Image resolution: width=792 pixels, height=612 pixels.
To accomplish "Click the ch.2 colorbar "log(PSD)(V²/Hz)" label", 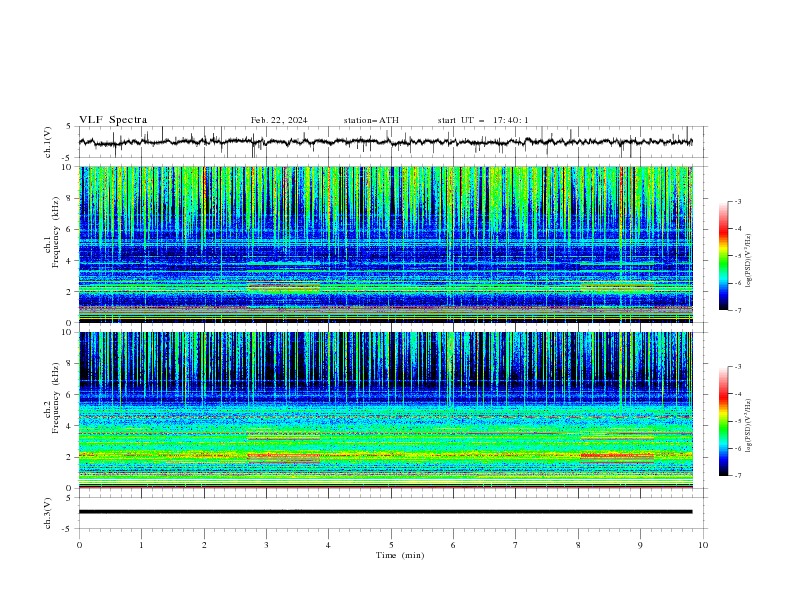I will 749,425.
